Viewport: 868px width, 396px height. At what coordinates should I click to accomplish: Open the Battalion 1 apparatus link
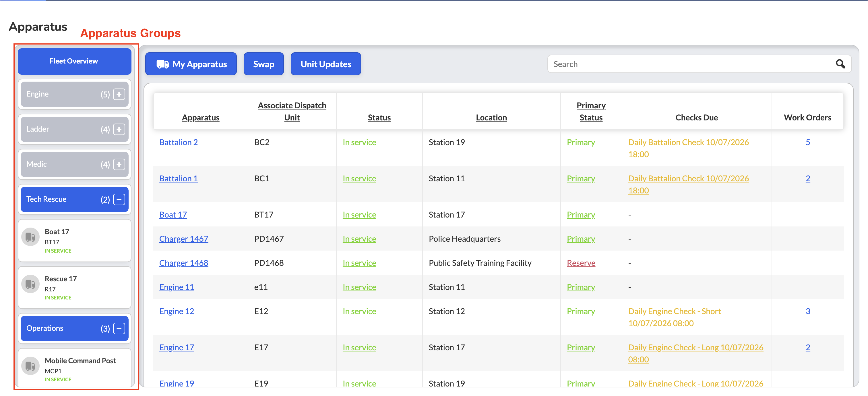click(x=178, y=178)
